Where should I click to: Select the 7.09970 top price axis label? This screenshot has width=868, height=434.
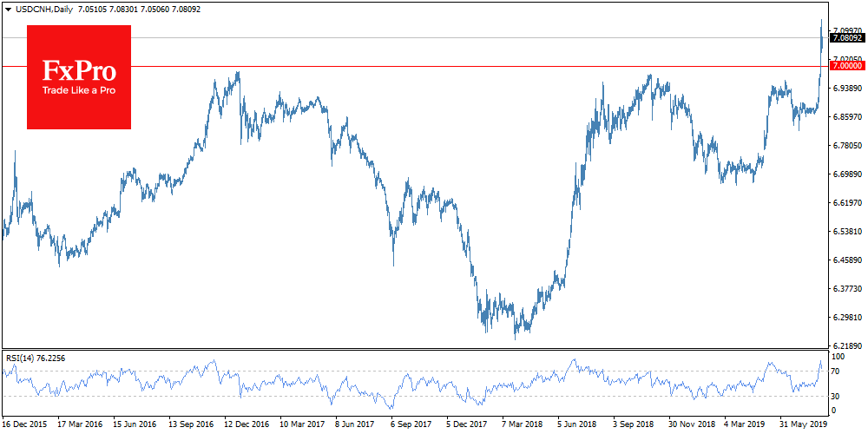pos(847,30)
